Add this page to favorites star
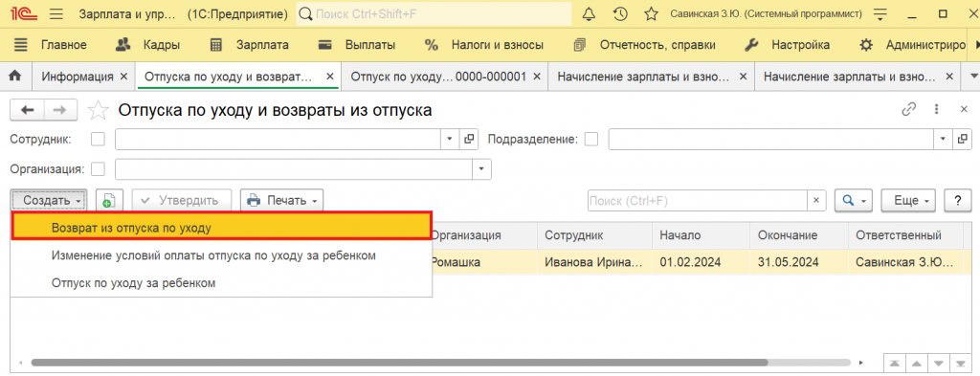Viewport: 980px width, 376px height. click(98, 111)
